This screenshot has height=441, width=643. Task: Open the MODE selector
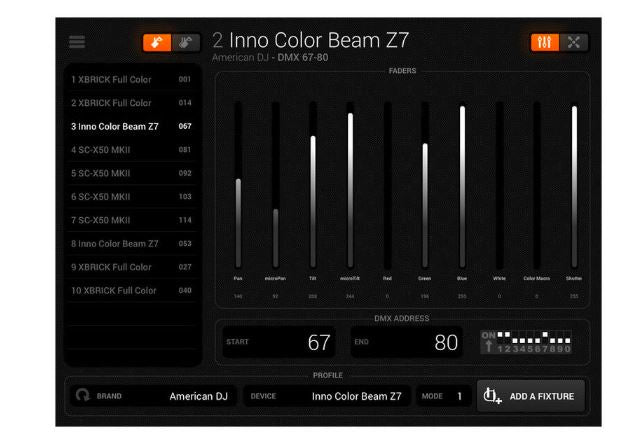(443, 396)
